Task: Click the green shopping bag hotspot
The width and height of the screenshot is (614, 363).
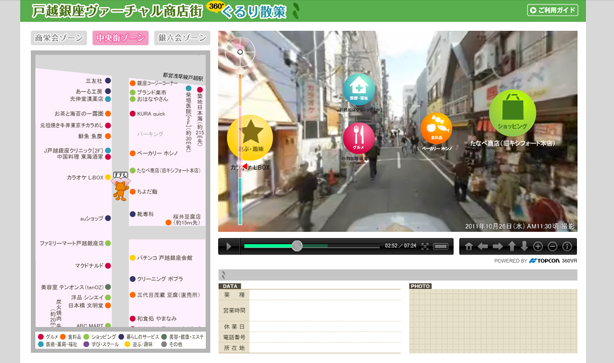Action: point(512,113)
